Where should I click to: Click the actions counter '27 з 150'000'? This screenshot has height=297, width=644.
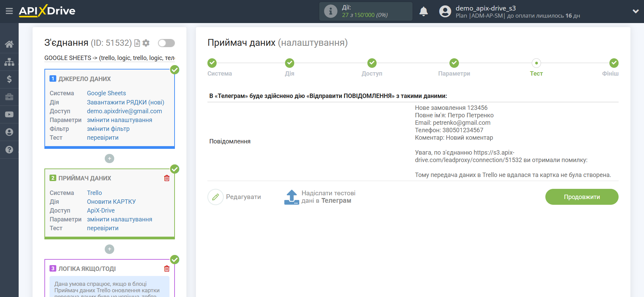358,15
